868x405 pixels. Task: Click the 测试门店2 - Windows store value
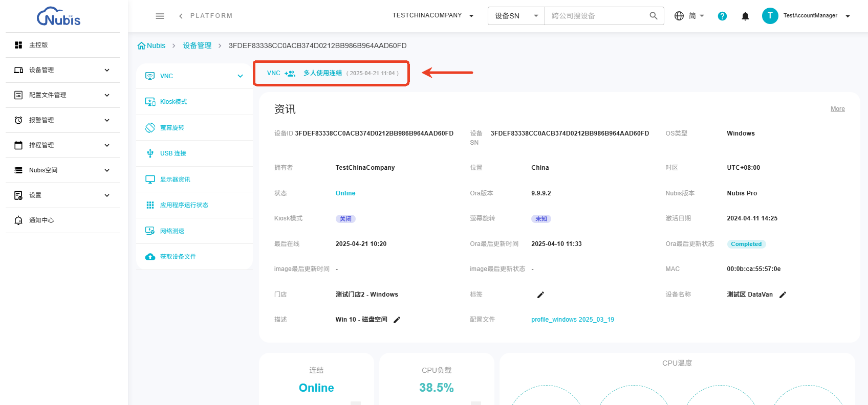tap(367, 295)
